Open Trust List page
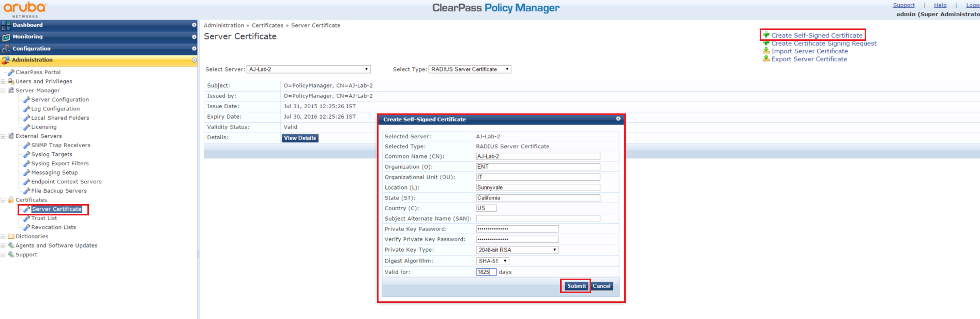The width and height of the screenshot is (980, 319). (x=44, y=219)
